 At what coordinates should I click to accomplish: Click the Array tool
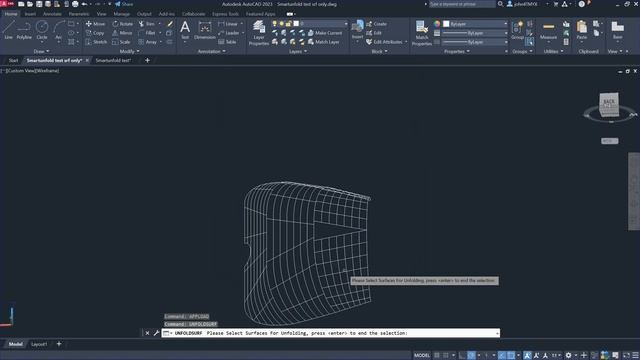[147, 42]
